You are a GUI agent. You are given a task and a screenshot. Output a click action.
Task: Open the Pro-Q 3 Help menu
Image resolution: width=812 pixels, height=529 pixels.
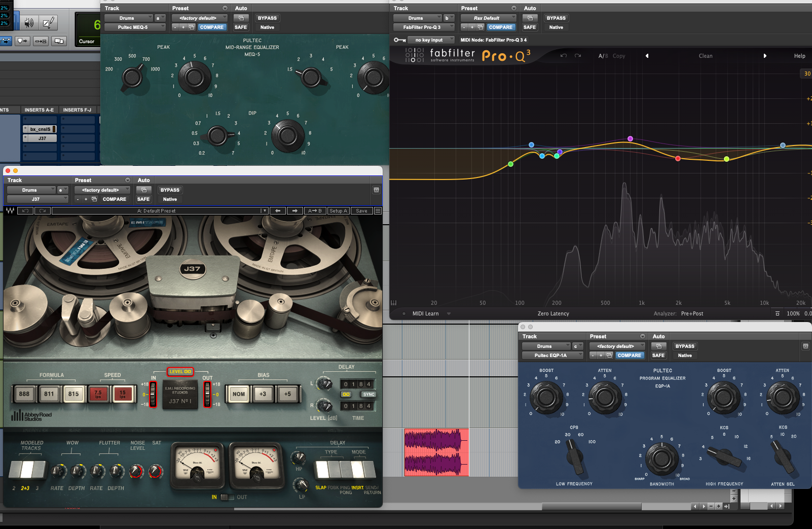tap(799, 56)
